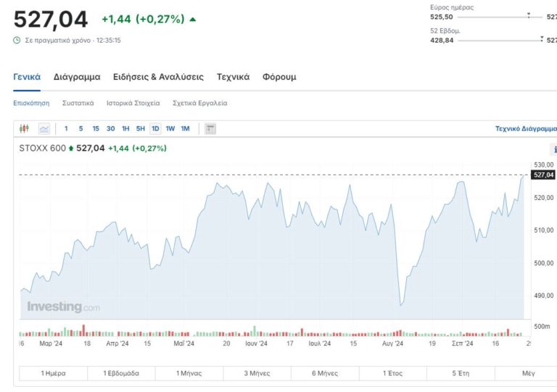Click the info icon at chart right edge

pos(554,149)
